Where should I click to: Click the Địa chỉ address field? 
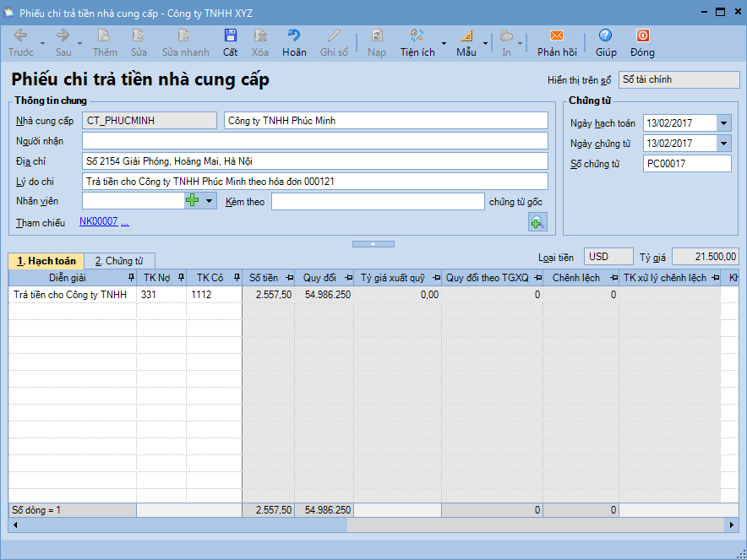tap(315, 161)
